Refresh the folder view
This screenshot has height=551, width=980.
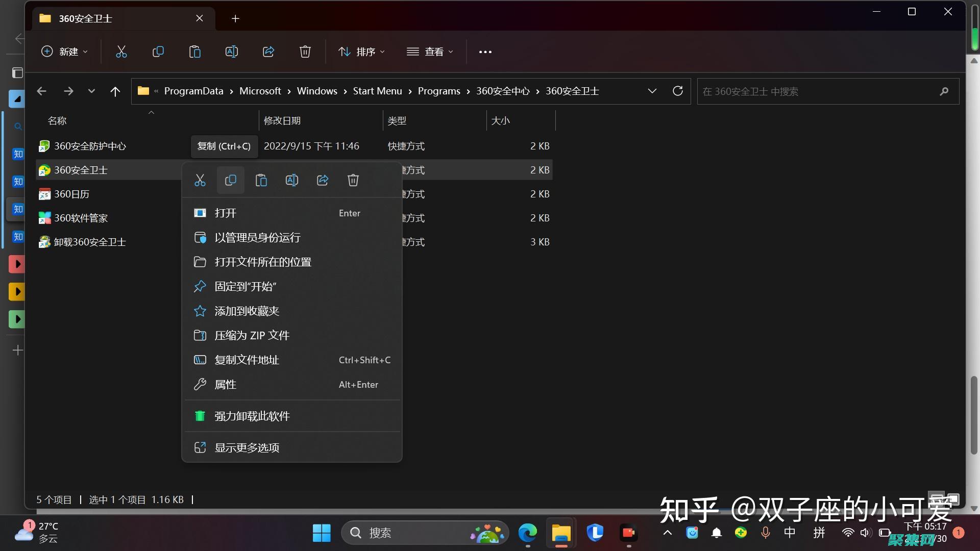click(677, 91)
